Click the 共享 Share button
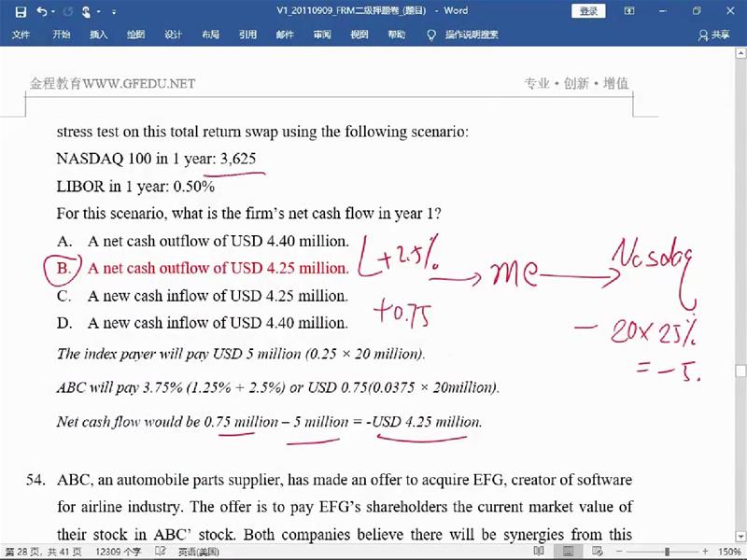The image size is (747, 560). (713, 35)
